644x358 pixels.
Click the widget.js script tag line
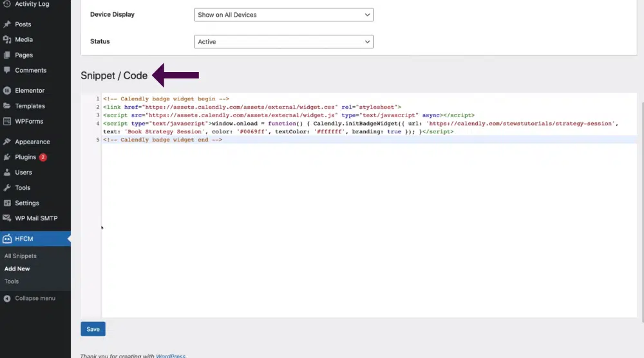click(289, 115)
